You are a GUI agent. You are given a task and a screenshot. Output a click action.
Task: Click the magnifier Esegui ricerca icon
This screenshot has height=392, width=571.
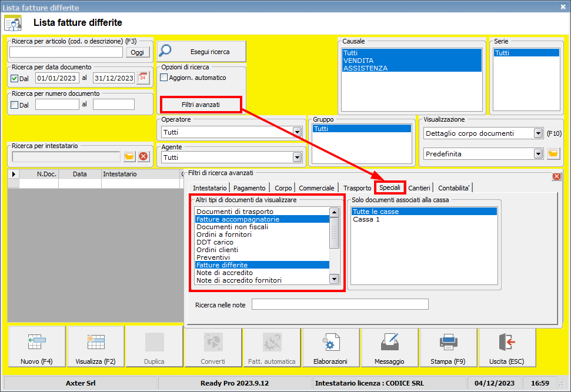pos(166,51)
